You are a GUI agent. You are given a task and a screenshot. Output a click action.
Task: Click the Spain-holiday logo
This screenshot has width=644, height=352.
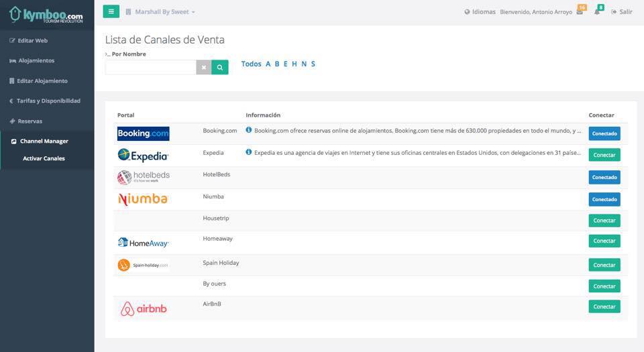pos(142,265)
